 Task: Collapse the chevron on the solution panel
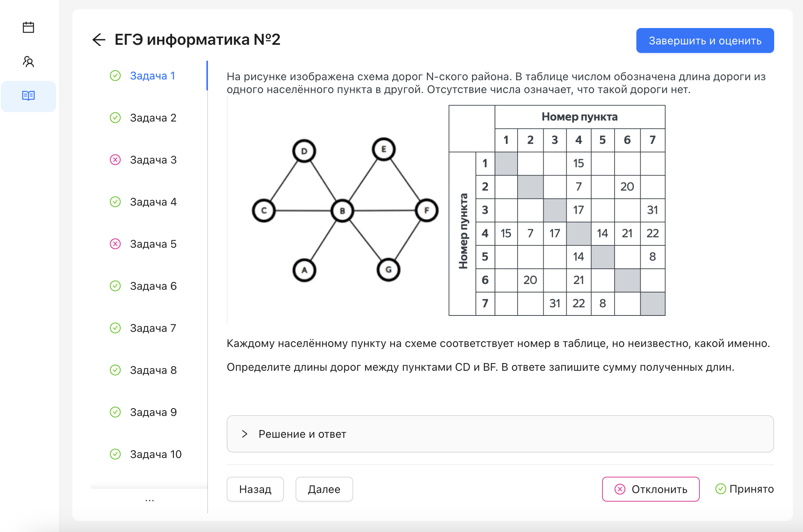[245, 434]
